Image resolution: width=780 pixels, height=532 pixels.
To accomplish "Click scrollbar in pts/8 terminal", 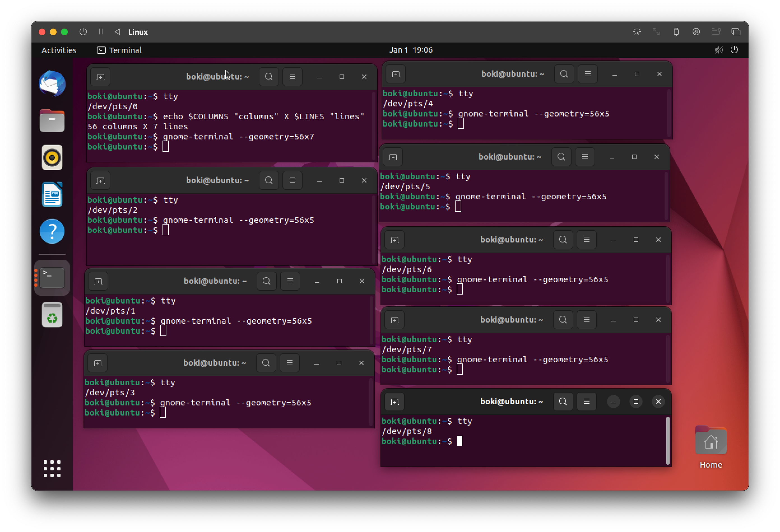I will click(x=668, y=440).
